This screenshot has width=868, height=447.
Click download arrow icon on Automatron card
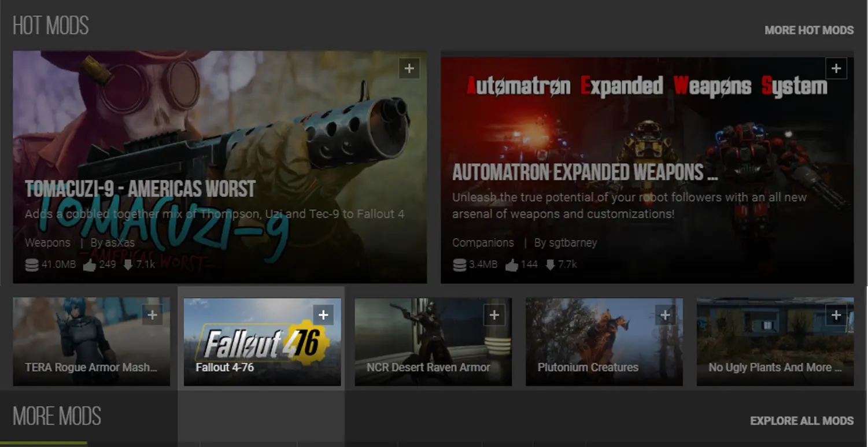(550, 265)
